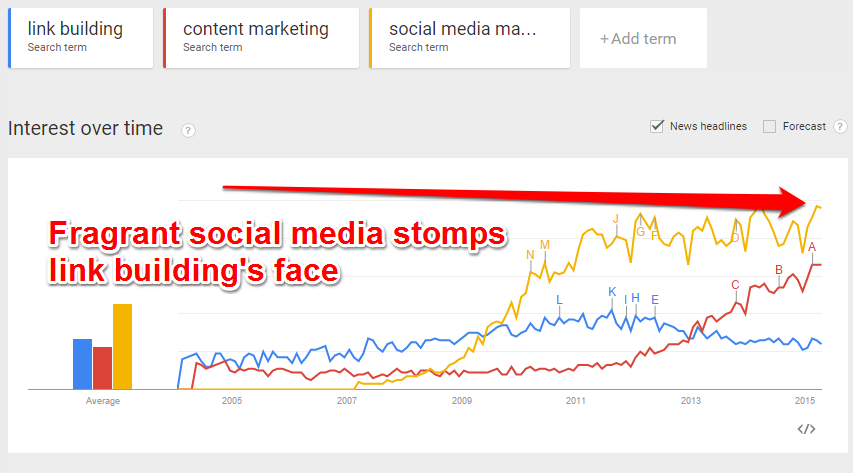Uncheck the News headlines checkbox

tap(657, 126)
